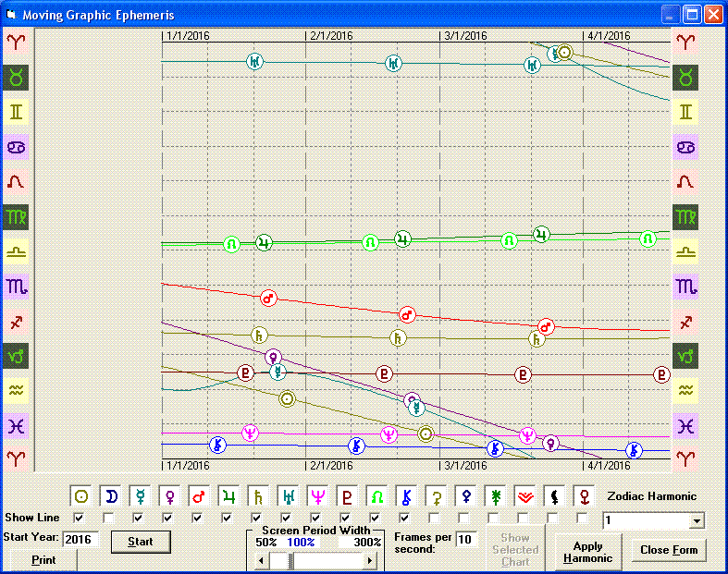728x574 pixels.
Task: Select the Scorpio sign on right sidebar
Action: point(685,287)
